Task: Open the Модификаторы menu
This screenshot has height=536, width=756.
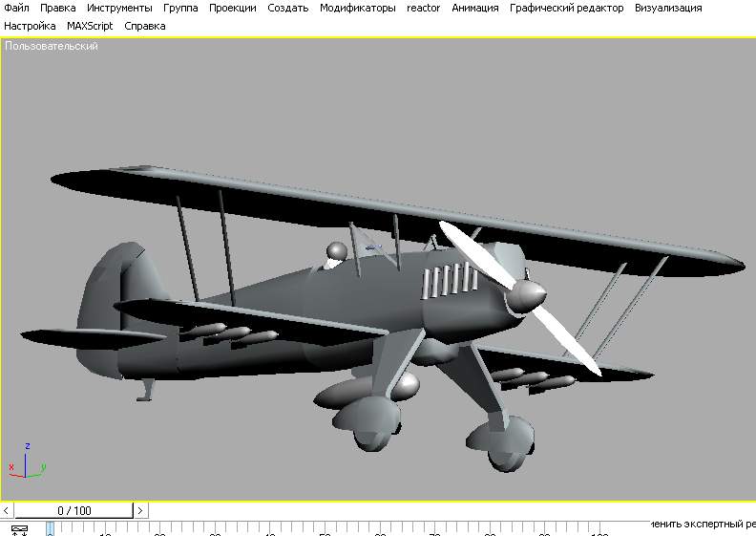Action: tap(357, 9)
